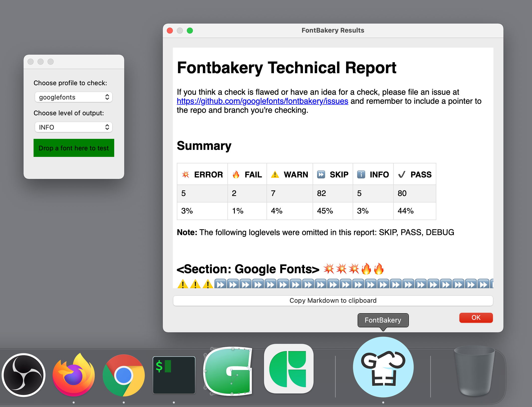This screenshot has height=407, width=532.
Task: Click the INFO badge icon in the summary table
Action: (x=361, y=174)
